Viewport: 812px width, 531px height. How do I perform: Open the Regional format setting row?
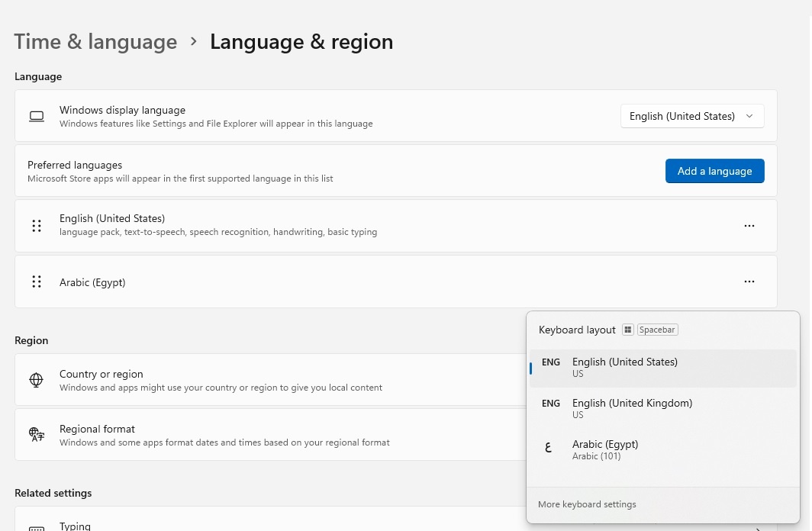tap(267, 435)
